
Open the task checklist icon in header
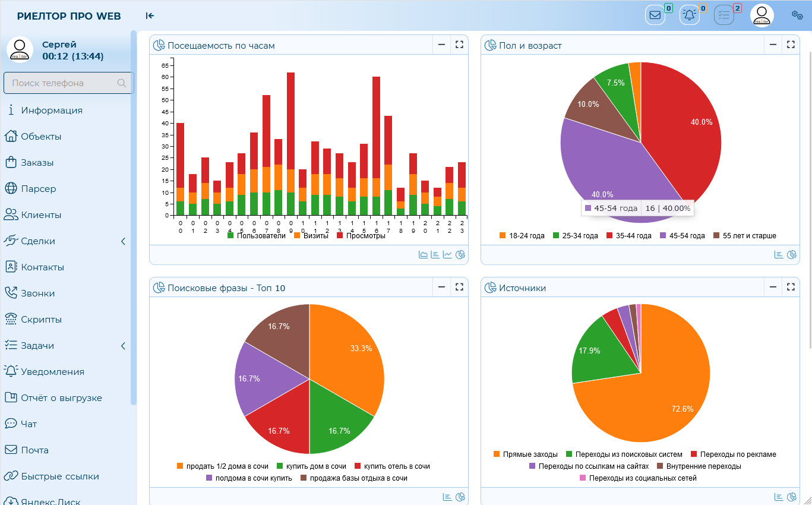click(724, 15)
